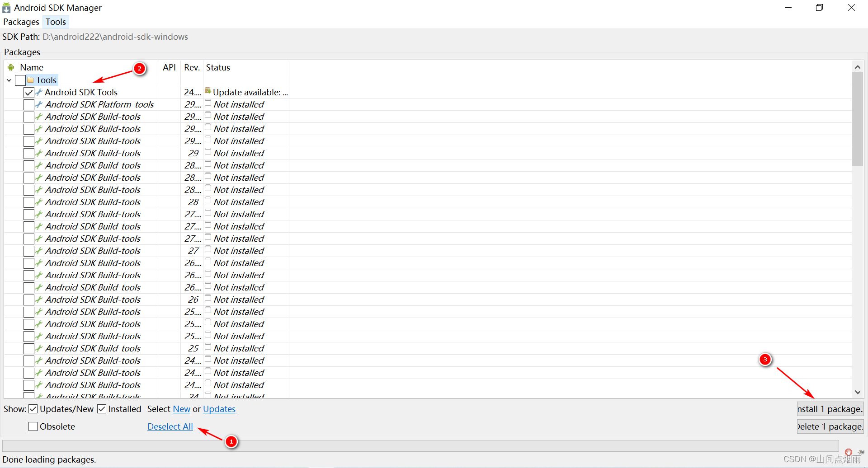Image resolution: width=868 pixels, height=468 pixels.
Task: Check the Tools group checkbox
Action: pos(20,80)
